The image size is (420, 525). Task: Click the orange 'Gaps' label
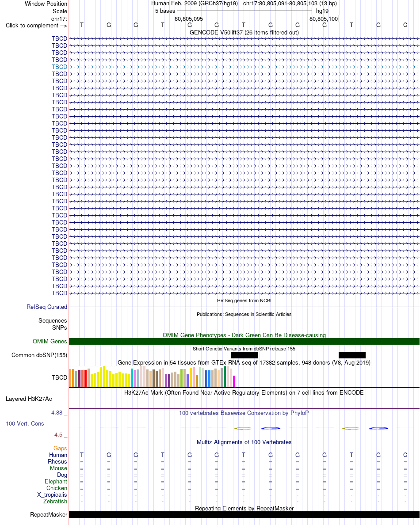[x=60, y=448]
